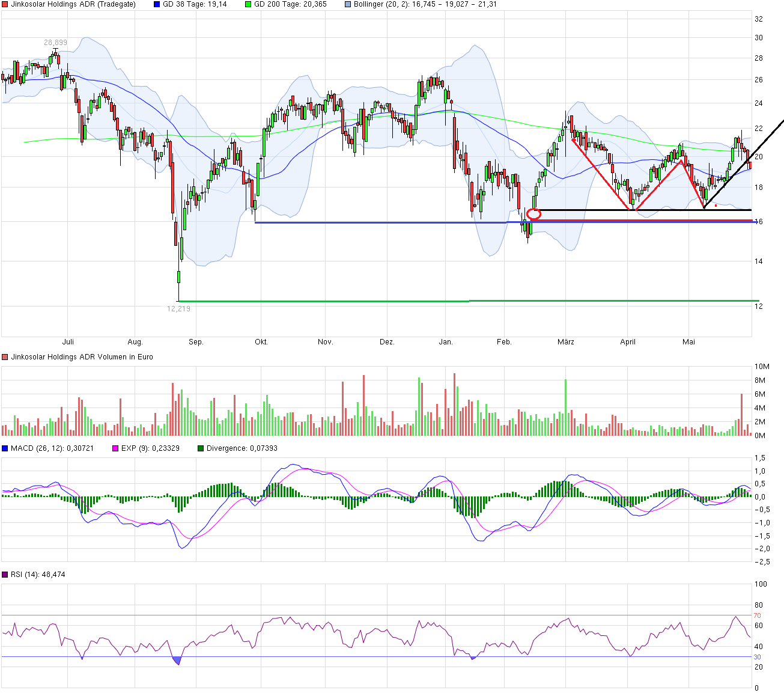The height and width of the screenshot is (696, 784).
Task: Click the 'März' month label on the axis
Action: [x=566, y=342]
